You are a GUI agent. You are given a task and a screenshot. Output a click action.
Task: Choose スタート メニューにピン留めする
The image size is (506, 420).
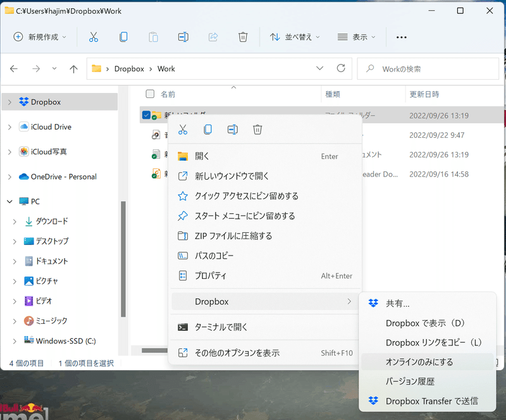(264, 216)
